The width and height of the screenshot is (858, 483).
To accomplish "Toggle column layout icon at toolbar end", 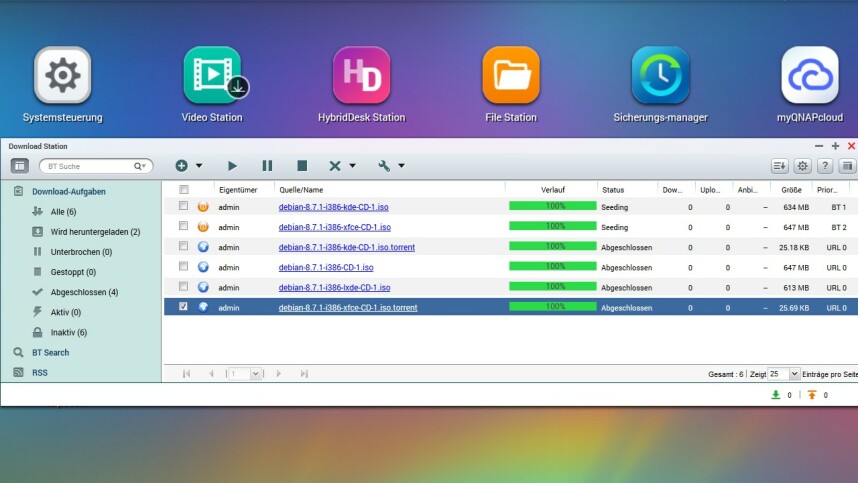I will click(848, 166).
